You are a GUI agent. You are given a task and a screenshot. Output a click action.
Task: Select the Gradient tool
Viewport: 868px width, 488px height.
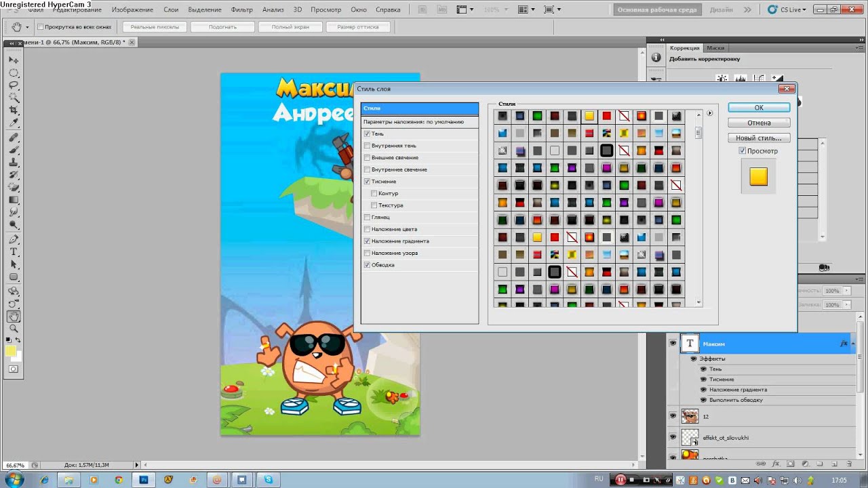(14, 200)
